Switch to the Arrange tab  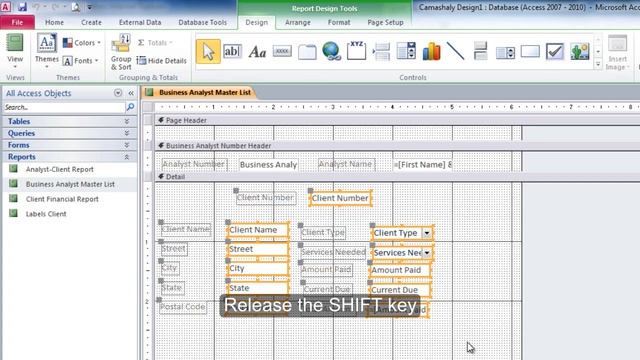(298, 22)
